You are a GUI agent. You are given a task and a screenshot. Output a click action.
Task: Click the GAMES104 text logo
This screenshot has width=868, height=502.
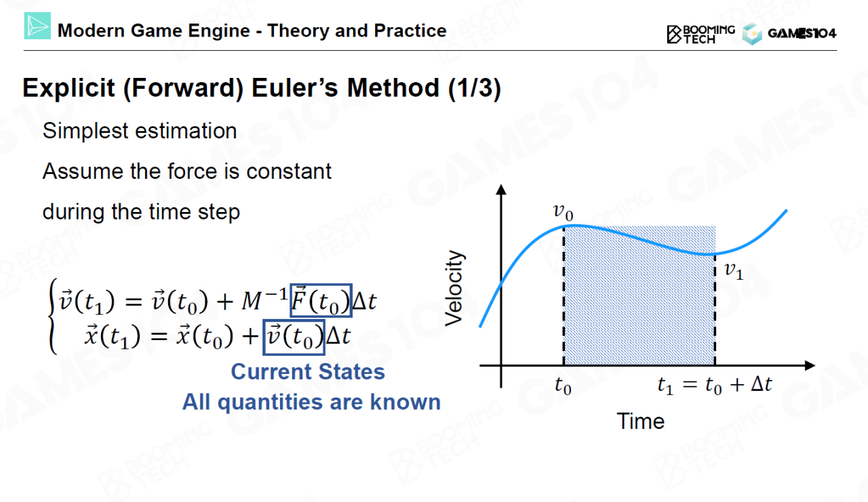(x=802, y=34)
